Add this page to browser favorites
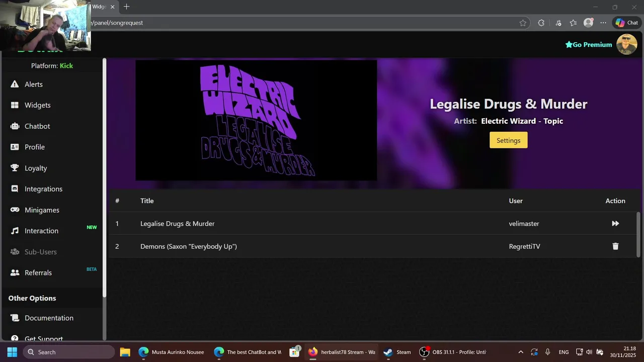This screenshot has width=644, height=362. [x=523, y=23]
